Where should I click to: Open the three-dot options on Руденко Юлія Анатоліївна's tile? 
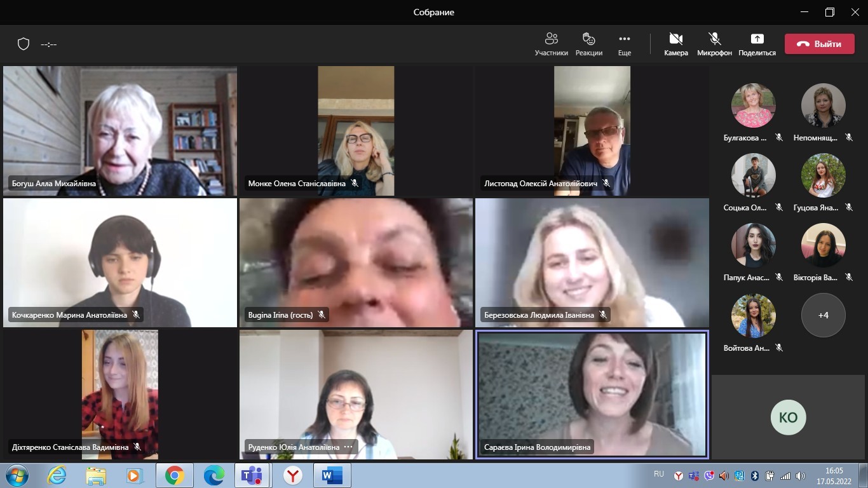click(x=348, y=447)
